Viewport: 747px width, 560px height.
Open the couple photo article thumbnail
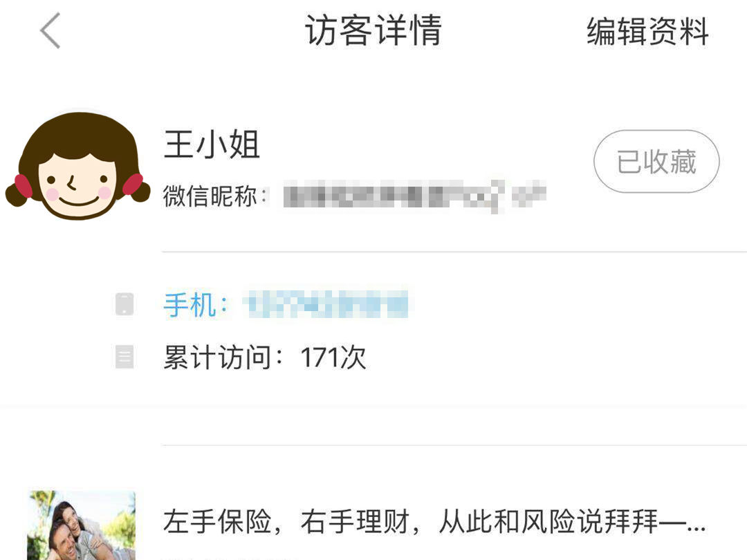click(x=82, y=525)
